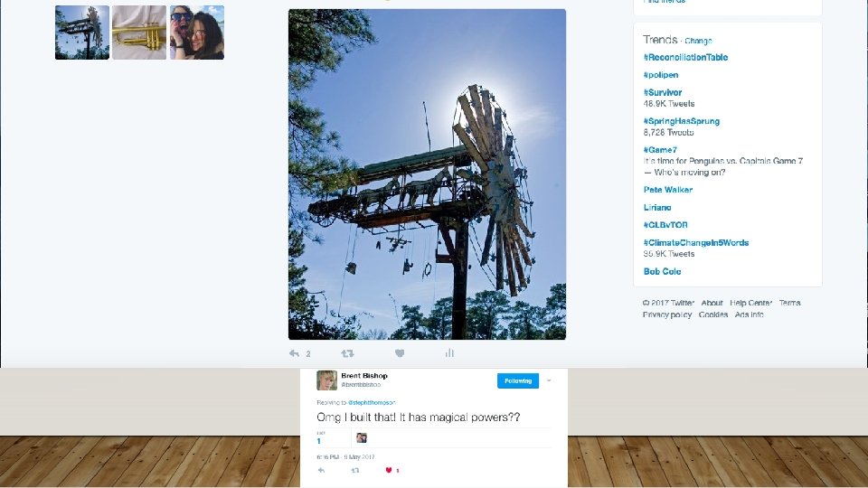Click the @stephtthompson mention link
Viewport: 868px width, 488px height.
coord(372,402)
